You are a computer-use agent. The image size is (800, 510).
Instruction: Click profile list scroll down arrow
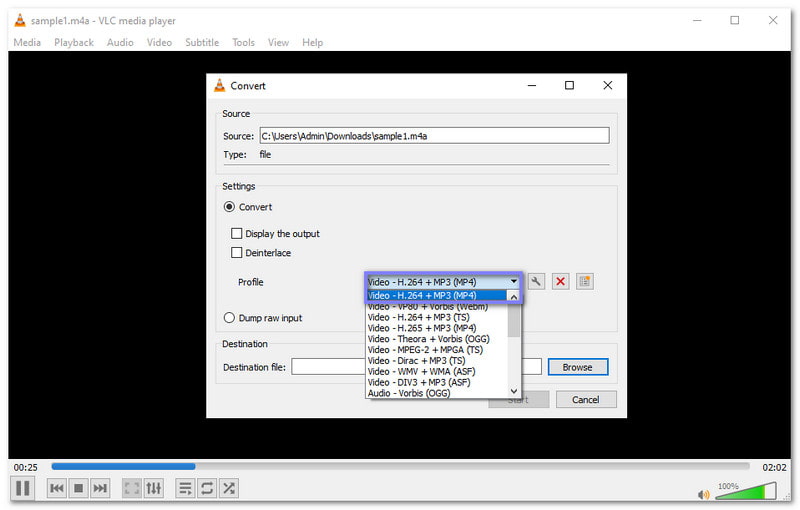click(514, 391)
